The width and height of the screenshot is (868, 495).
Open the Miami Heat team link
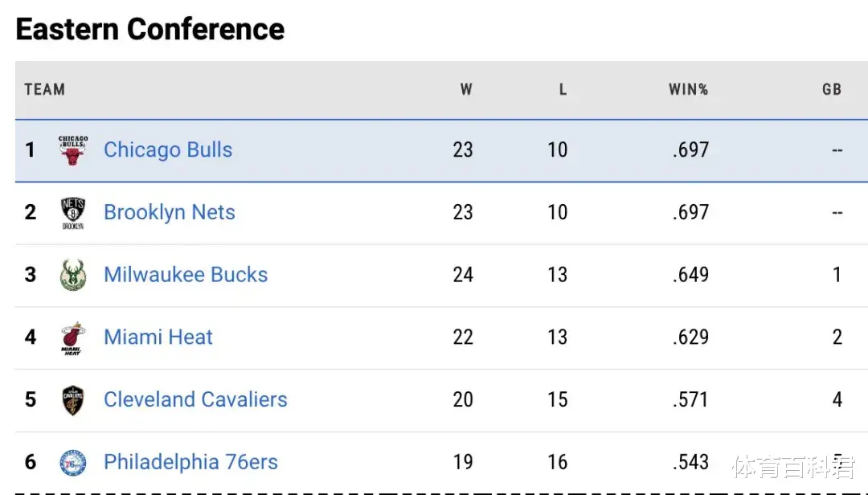click(x=158, y=337)
